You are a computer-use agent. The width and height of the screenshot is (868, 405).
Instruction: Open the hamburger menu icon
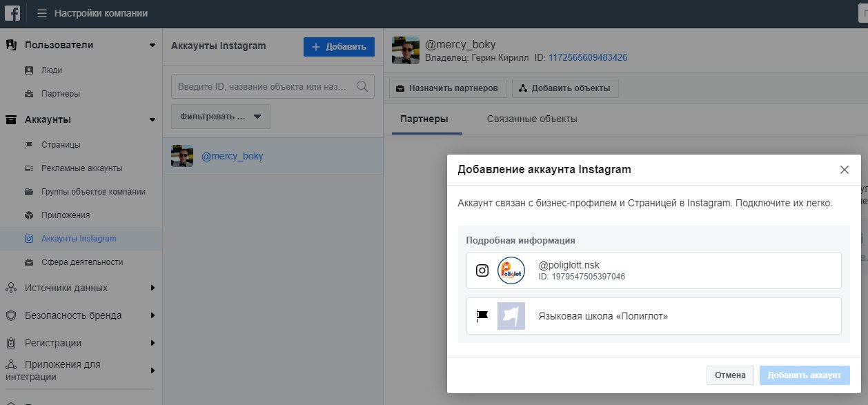point(42,13)
